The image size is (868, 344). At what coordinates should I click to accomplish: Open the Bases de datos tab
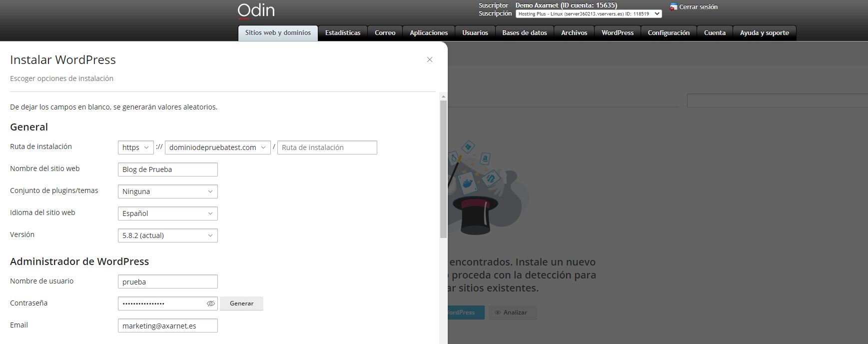click(x=524, y=33)
